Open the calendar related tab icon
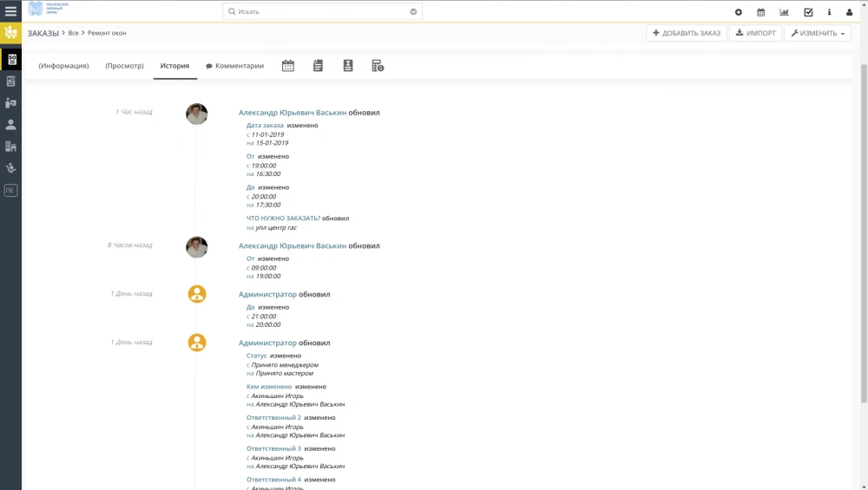 click(288, 66)
